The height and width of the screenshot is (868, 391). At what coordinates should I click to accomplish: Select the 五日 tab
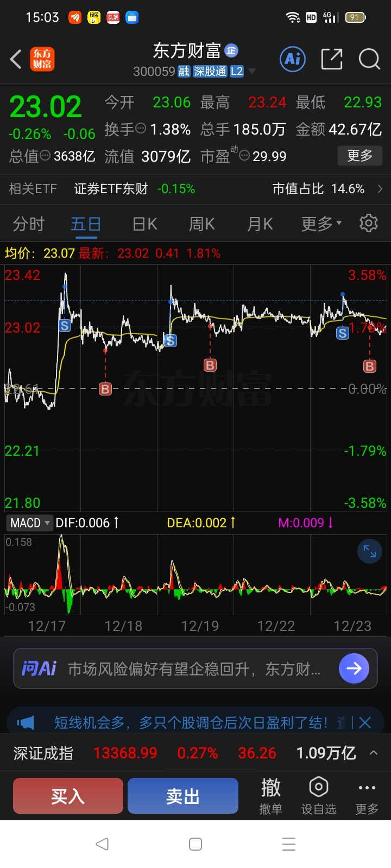(85, 224)
